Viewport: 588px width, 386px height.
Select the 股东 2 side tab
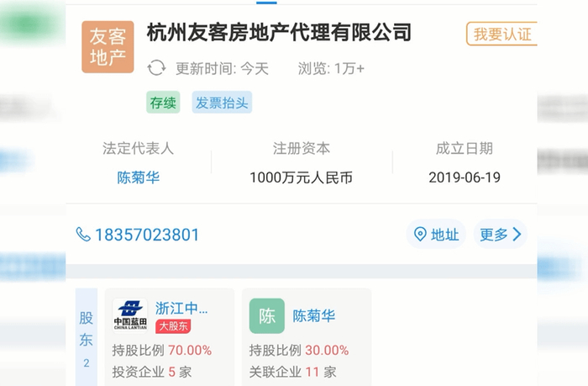tap(87, 337)
